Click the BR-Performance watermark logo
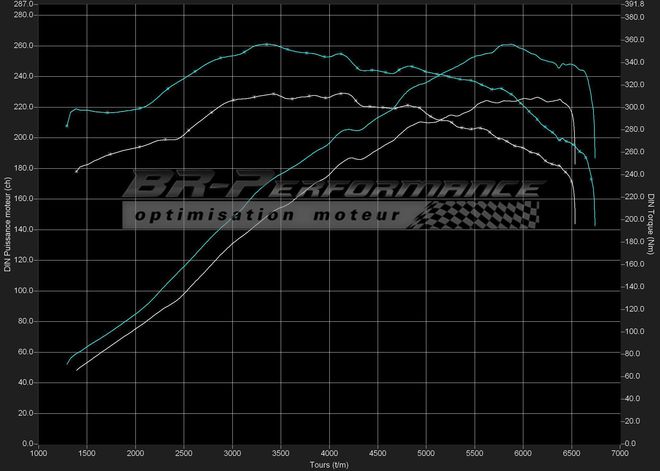Screen dimensions: 660x471 pyautogui.click(x=330, y=188)
